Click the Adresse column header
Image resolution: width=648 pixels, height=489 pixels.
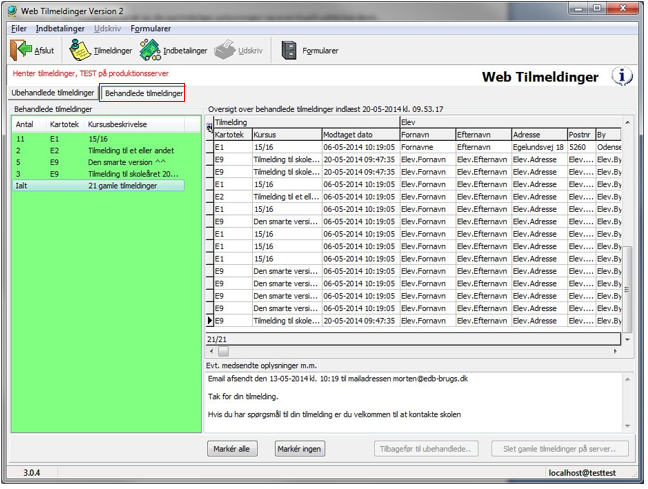(x=539, y=135)
